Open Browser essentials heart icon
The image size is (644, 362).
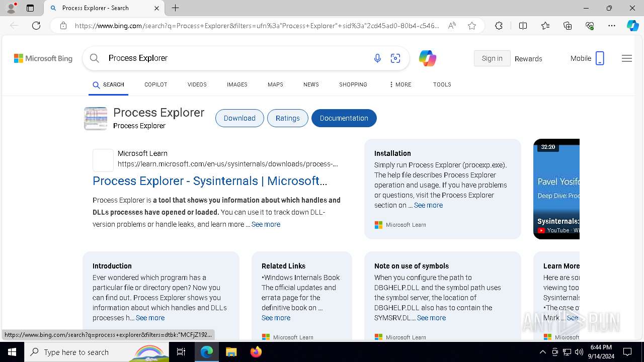point(590,26)
